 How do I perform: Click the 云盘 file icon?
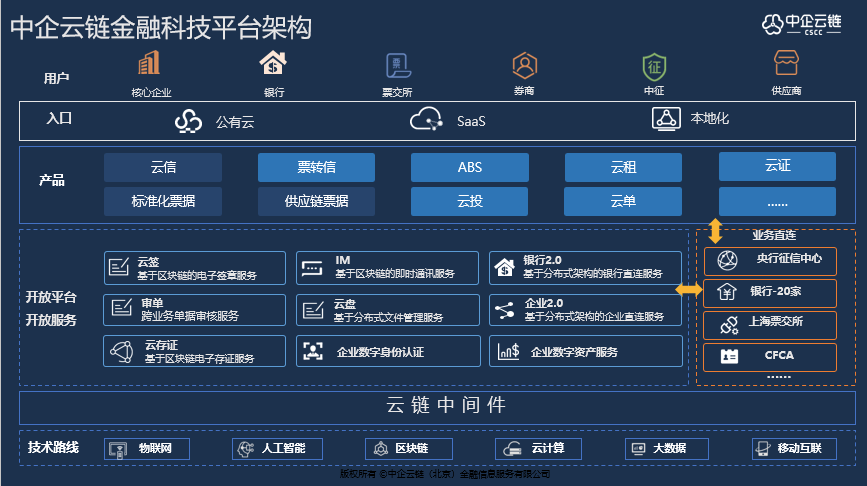click(313, 310)
